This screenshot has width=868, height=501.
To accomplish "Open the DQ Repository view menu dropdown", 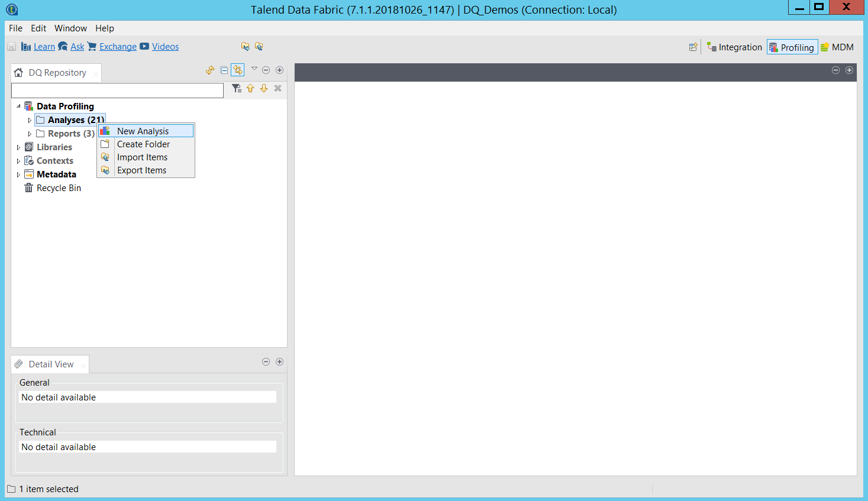I will [254, 69].
